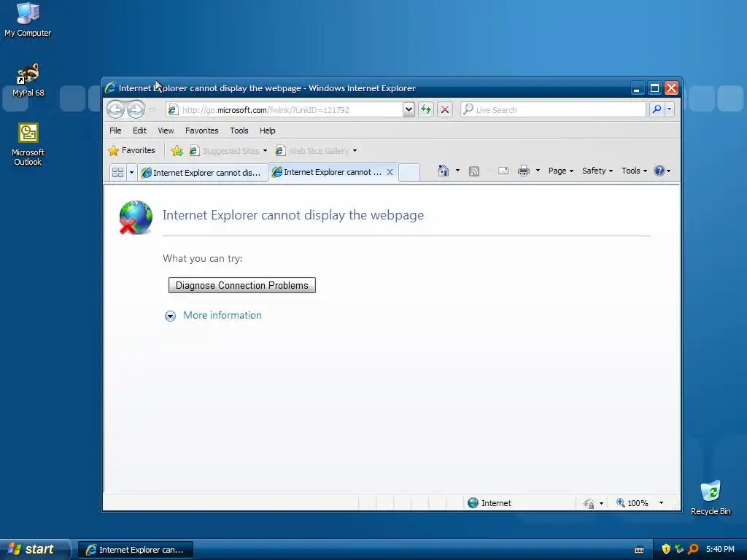
Task: Open the tab list dropdown arrow
Action: (x=131, y=172)
